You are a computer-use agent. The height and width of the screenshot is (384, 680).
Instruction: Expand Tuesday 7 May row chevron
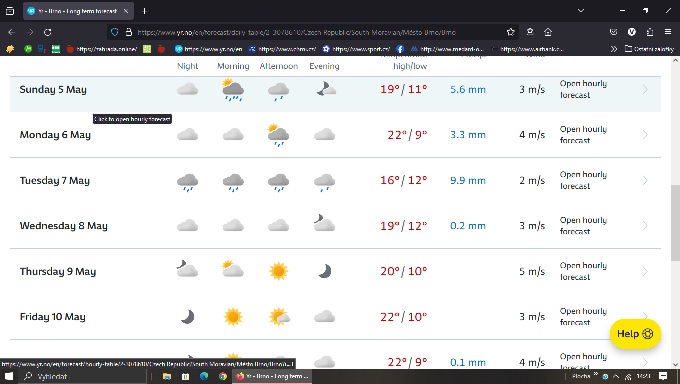(645, 181)
